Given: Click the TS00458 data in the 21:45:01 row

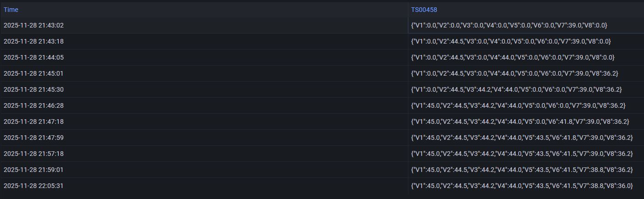Looking at the screenshot, I should [x=514, y=74].
